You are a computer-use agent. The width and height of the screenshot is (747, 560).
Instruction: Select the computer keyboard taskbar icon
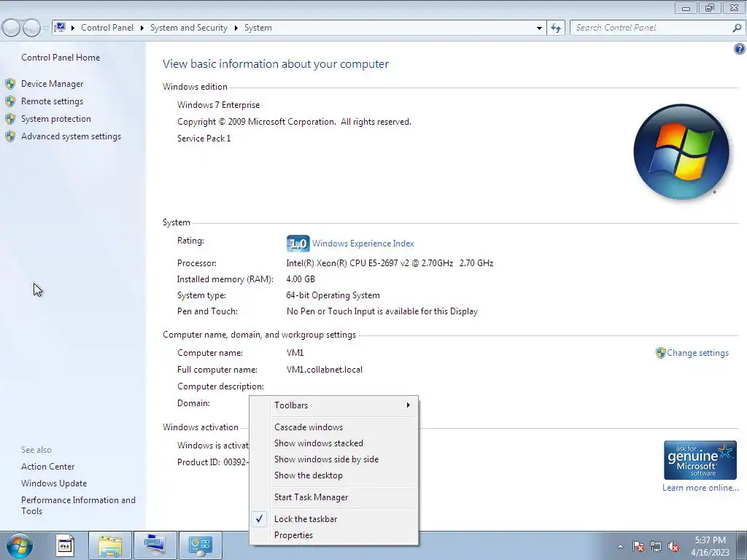(x=155, y=545)
